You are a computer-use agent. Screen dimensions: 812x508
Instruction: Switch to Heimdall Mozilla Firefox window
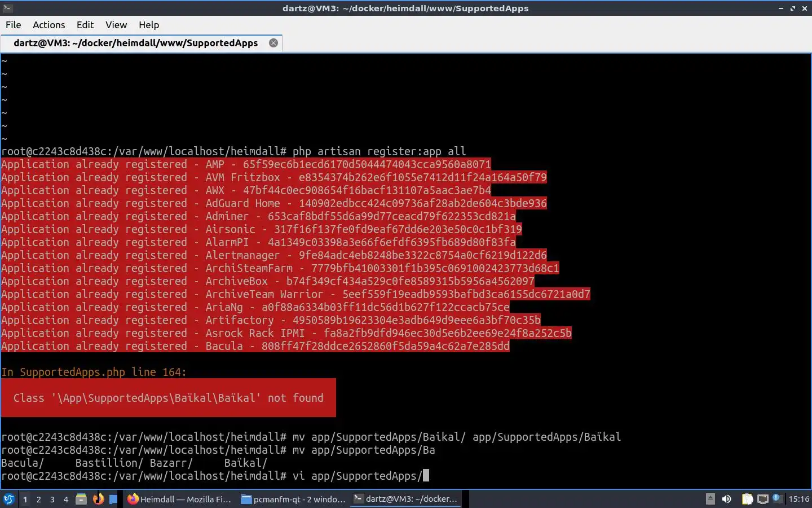click(179, 499)
